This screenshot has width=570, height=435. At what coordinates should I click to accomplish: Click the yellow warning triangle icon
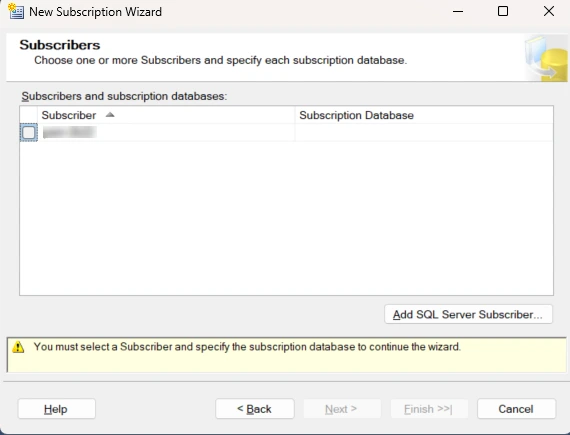point(18,347)
